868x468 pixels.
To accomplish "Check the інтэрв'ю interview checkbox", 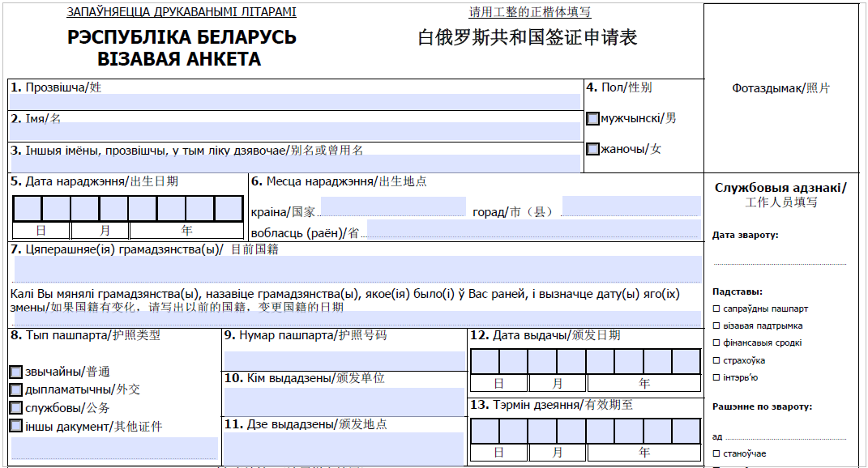I will tap(716, 377).
